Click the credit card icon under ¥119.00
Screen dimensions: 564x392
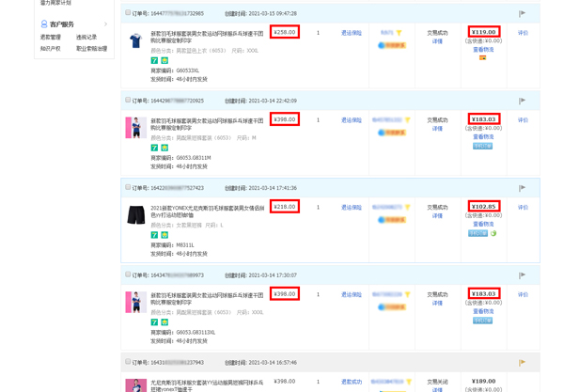[x=483, y=58]
